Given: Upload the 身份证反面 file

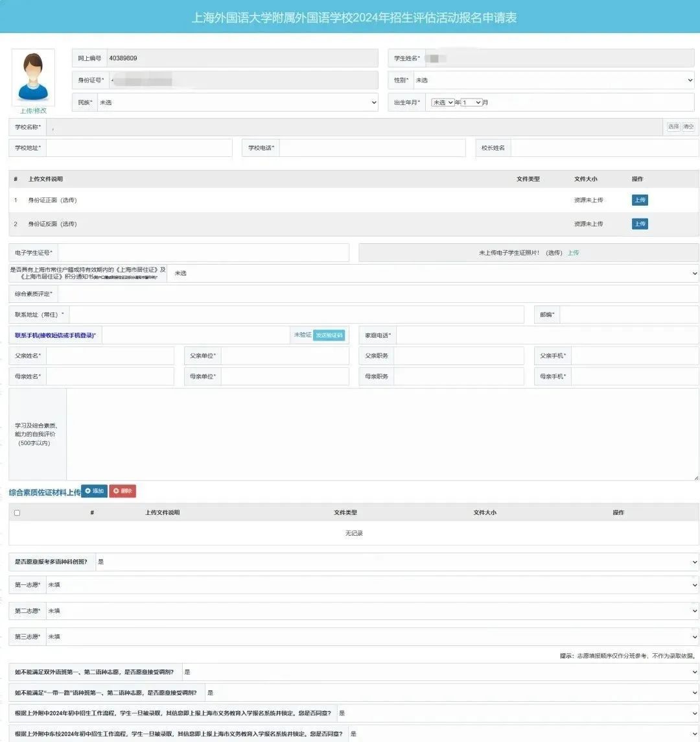Looking at the screenshot, I should (x=640, y=223).
